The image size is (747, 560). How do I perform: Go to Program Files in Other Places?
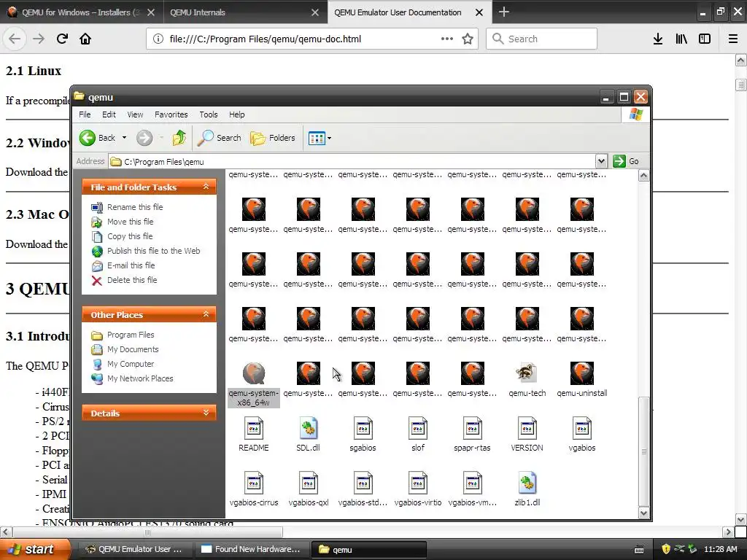131,335
